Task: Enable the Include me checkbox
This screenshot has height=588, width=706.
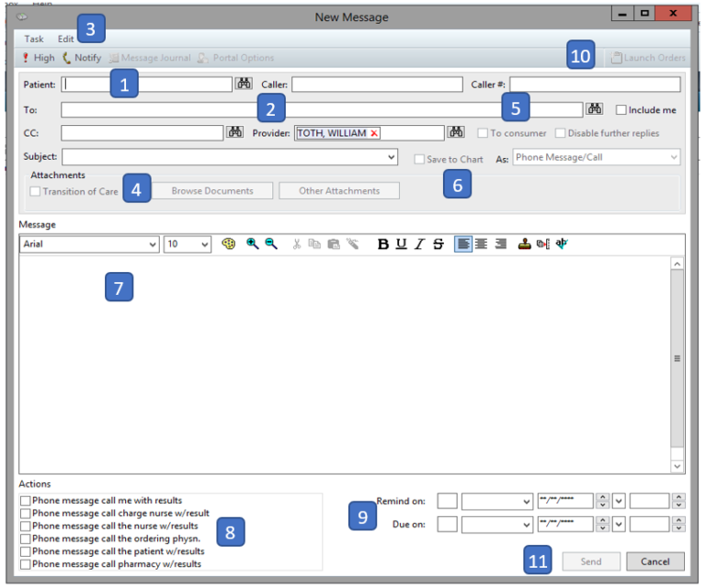Action: [621, 110]
